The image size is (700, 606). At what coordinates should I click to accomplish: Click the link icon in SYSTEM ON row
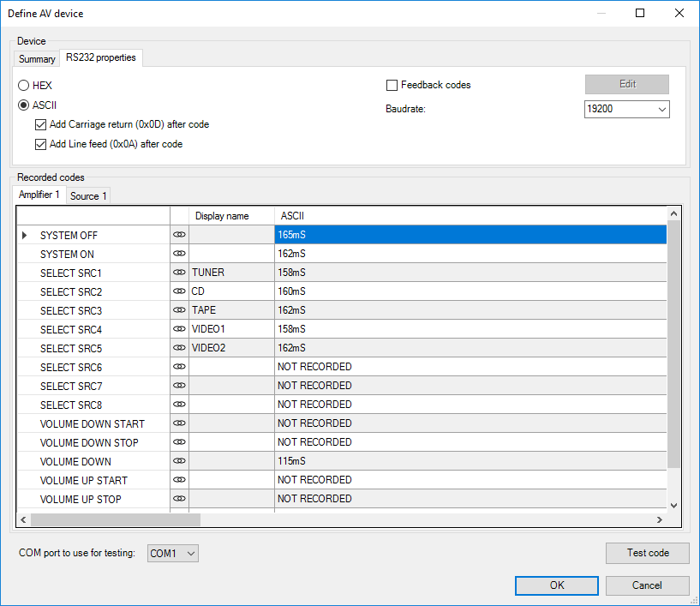[179, 254]
